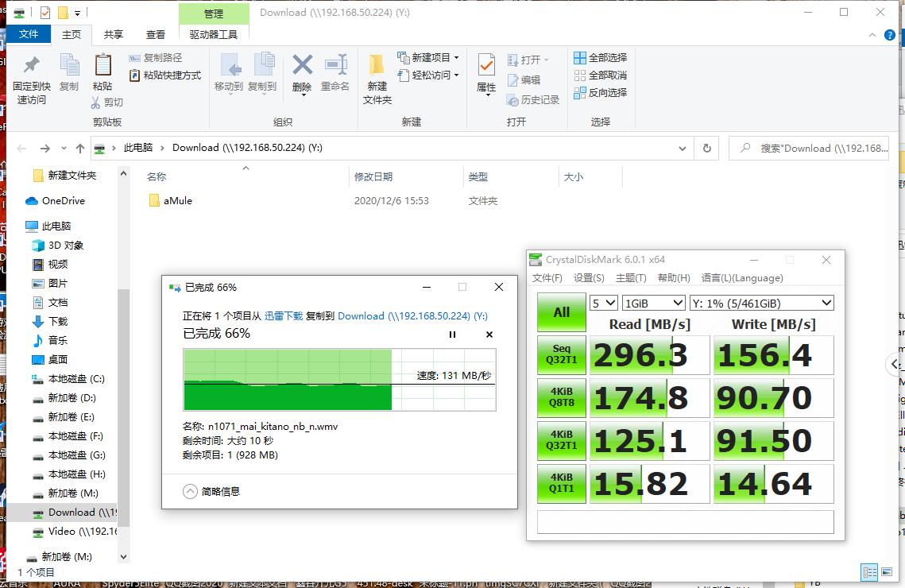This screenshot has height=588, width=905.
Task: Open the 主题(T) menu in CrystalDiskMark
Action: pyautogui.click(x=630, y=278)
